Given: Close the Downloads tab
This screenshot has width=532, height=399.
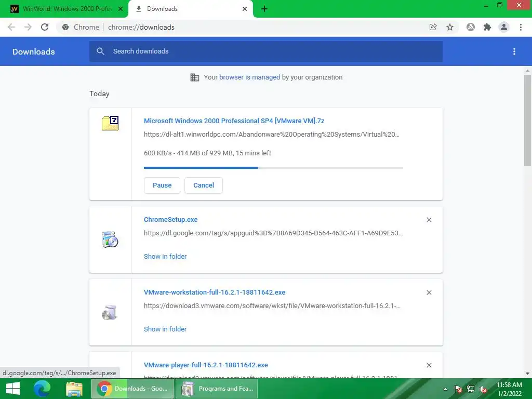Looking at the screenshot, I should (245, 9).
